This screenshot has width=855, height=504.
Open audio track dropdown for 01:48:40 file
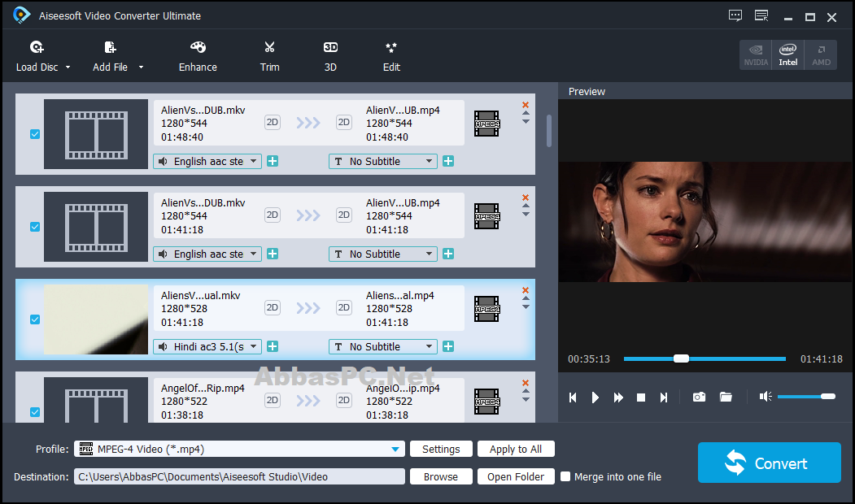tap(207, 161)
